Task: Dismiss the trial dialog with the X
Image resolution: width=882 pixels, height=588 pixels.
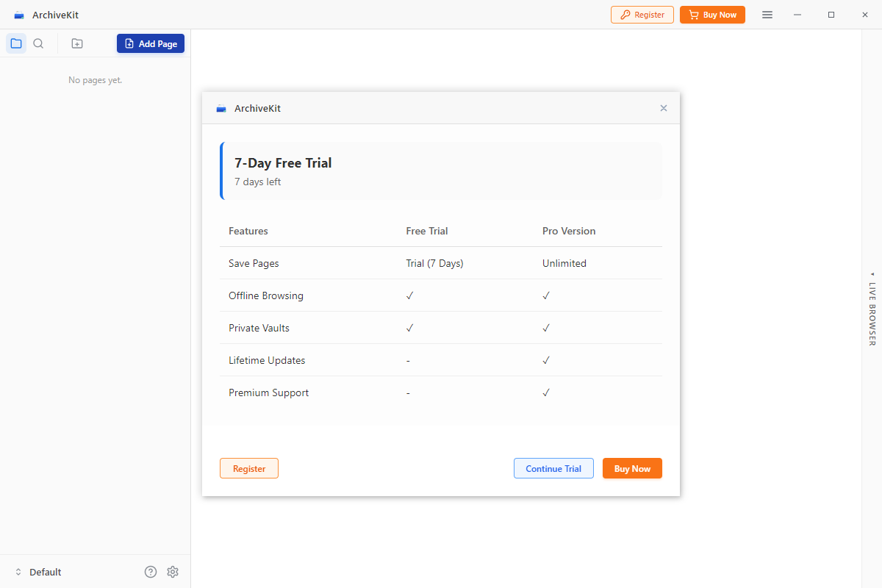Action: click(x=664, y=108)
